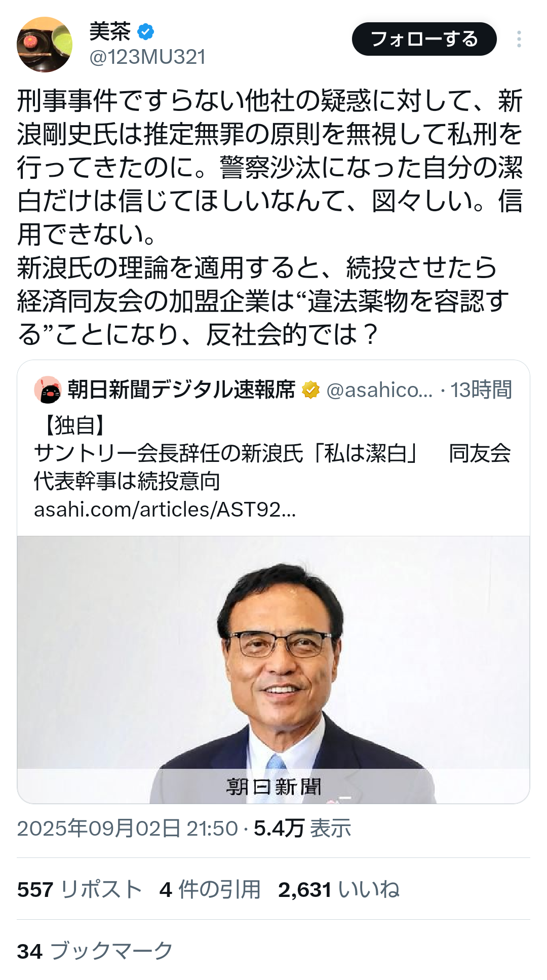Open the asahi.com/articles/AST92... link
The width and height of the screenshot is (547, 980).
coord(165,509)
